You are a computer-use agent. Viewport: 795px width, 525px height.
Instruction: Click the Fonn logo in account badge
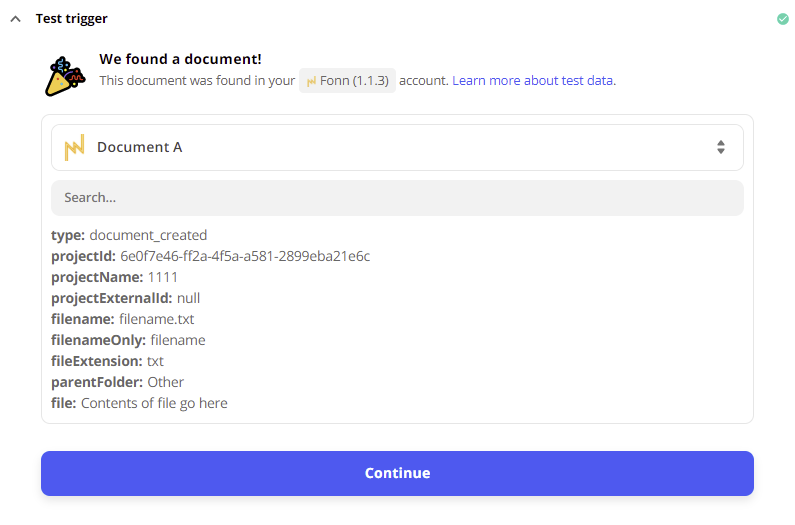[x=311, y=81]
